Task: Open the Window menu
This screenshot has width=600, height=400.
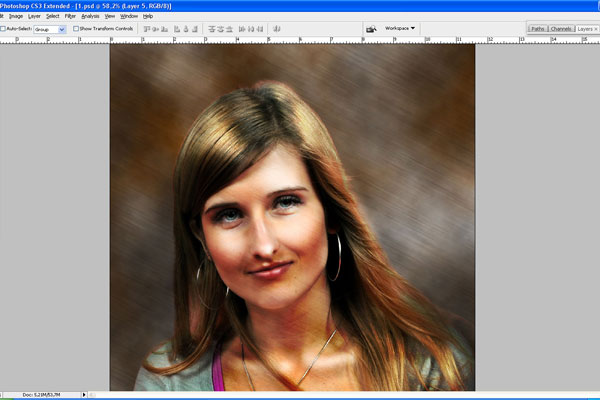Action: pyautogui.click(x=129, y=16)
